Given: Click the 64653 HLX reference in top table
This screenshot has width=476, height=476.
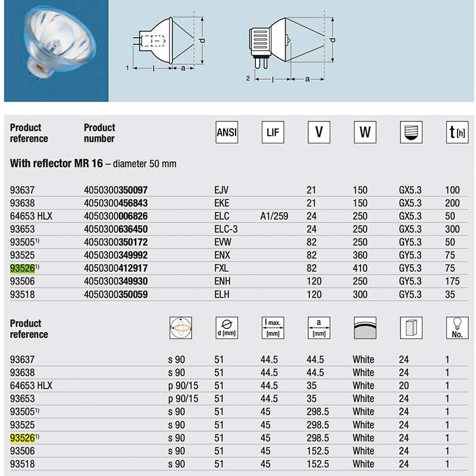Looking at the screenshot, I should pyautogui.click(x=32, y=216).
